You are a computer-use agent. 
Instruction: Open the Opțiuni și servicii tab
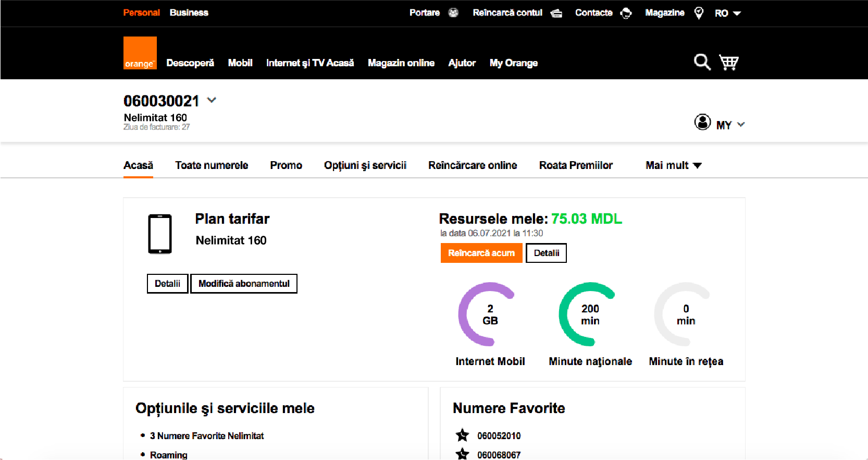click(365, 165)
